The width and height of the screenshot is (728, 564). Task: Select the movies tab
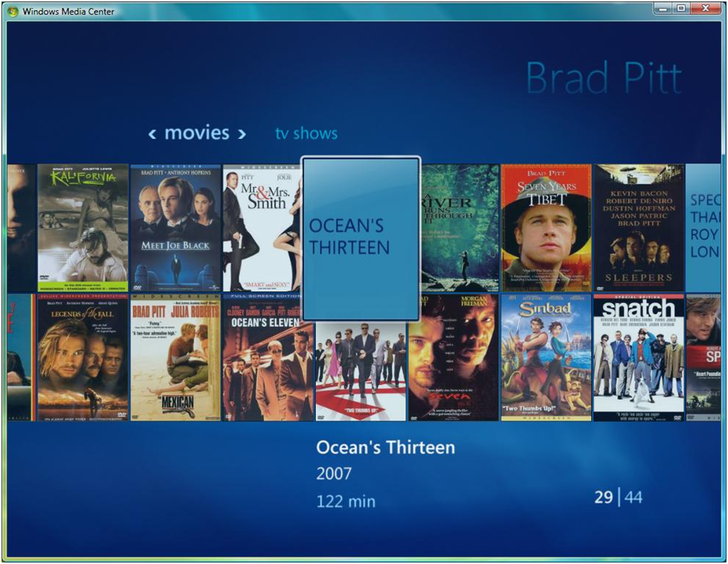(197, 133)
